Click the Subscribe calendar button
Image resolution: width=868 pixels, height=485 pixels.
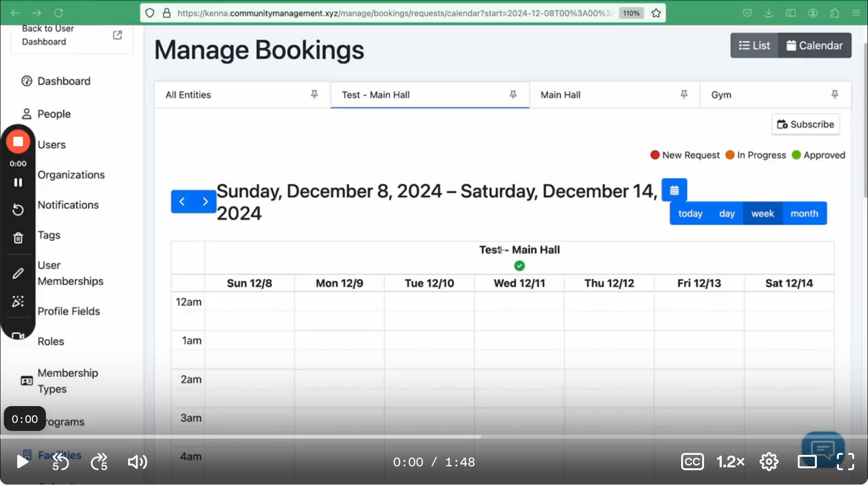(x=805, y=124)
